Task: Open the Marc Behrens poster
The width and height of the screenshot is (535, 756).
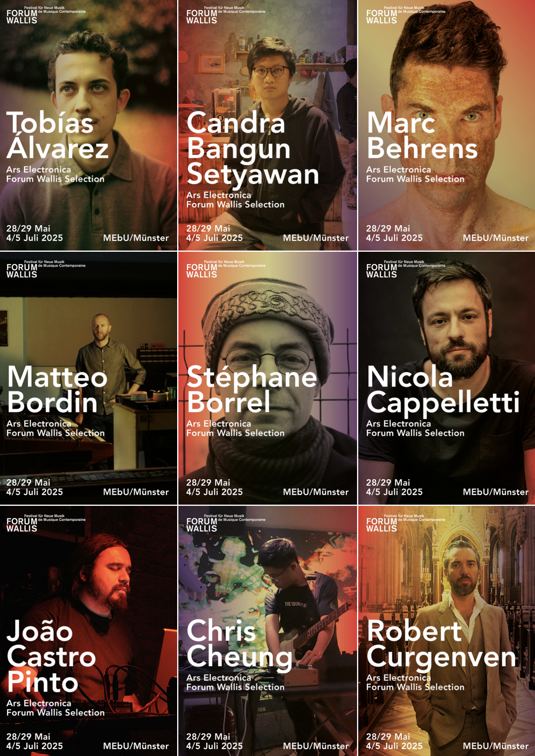Action: (x=447, y=125)
